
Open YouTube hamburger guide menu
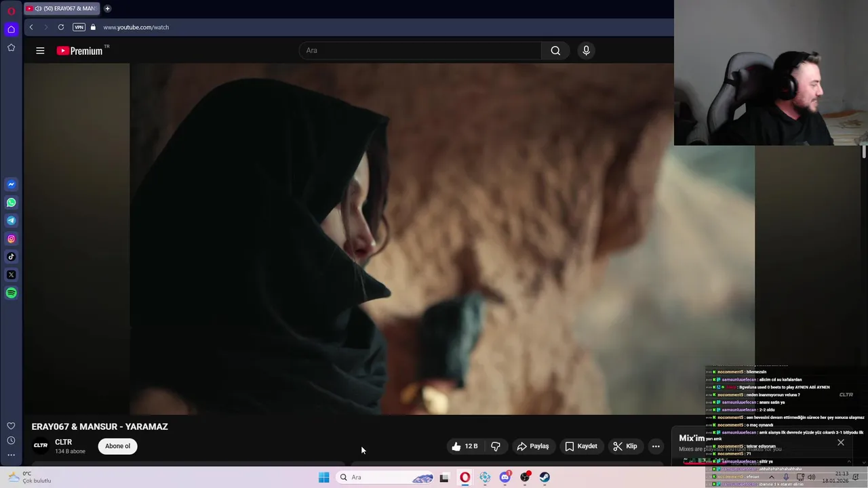pyautogui.click(x=40, y=50)
